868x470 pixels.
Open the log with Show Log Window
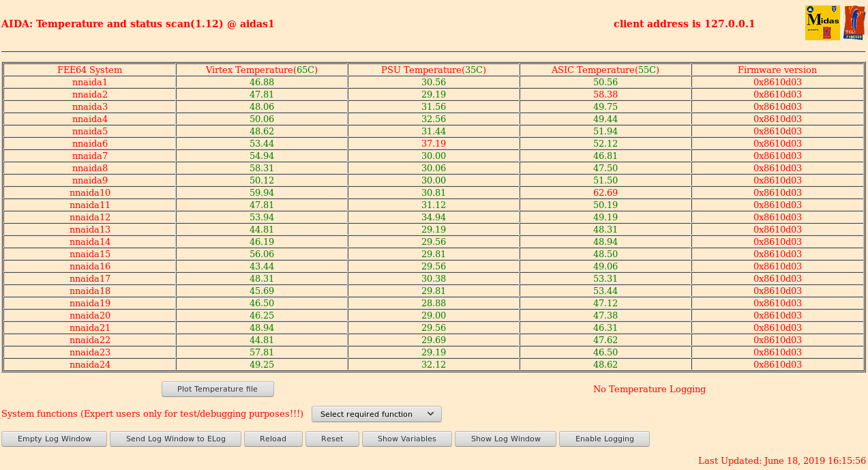click(x=505, y=439)
